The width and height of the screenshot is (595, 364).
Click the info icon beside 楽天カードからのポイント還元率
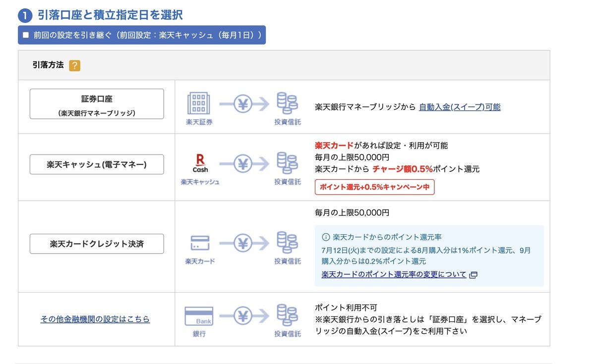point(326,237)
